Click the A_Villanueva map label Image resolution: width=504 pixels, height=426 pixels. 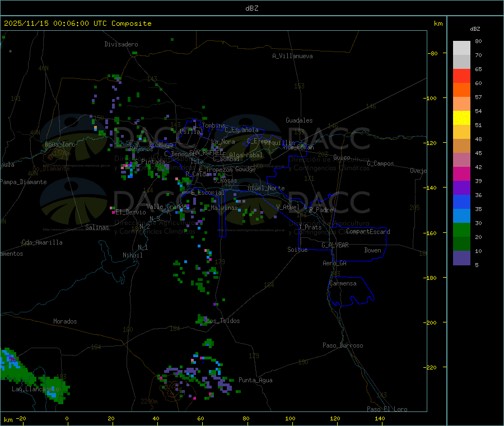point(292,56)
